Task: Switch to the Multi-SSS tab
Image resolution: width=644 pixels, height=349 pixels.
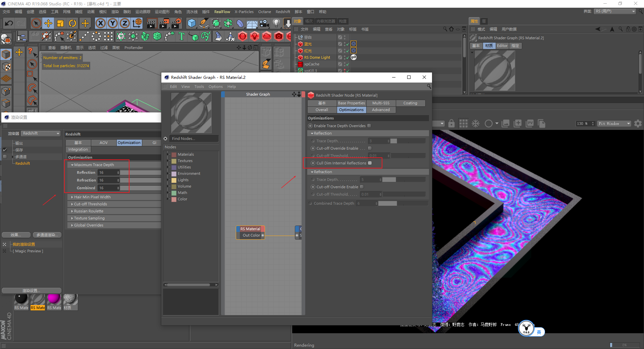Action: tap(381, 103)
